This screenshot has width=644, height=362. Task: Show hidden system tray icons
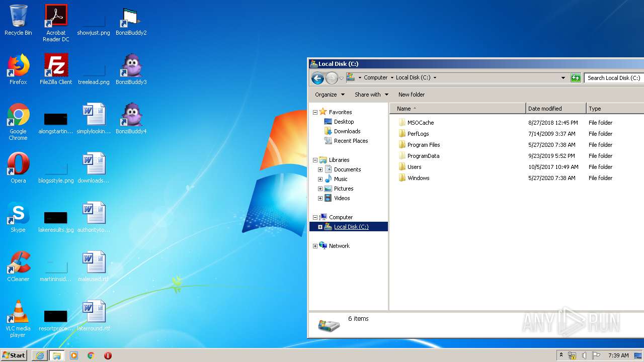click(561, 355)
